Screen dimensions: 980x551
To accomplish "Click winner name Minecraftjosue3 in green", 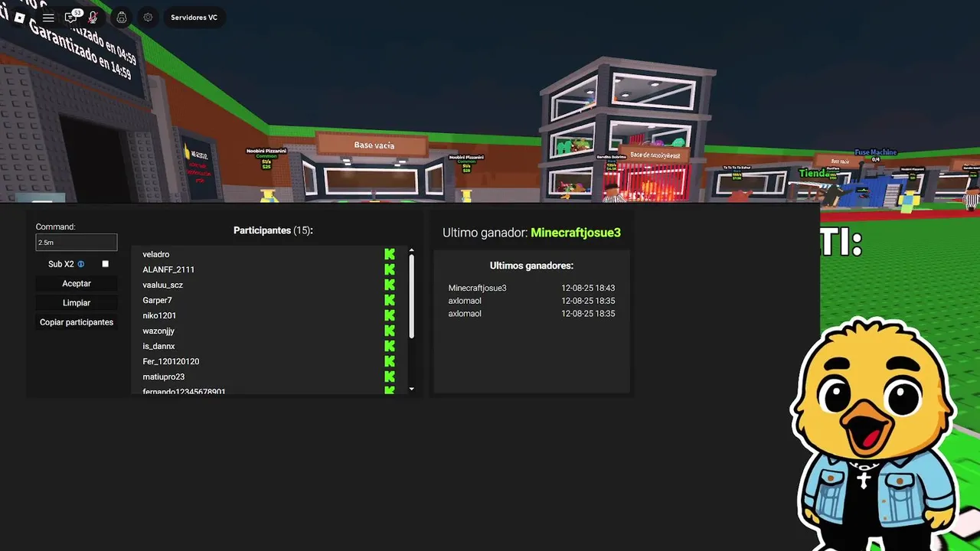I will [x=576, y=233].
